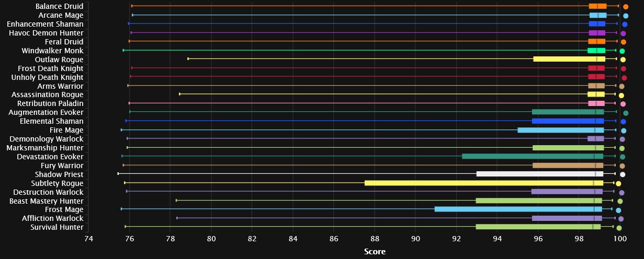Select the light blue Fire Mage box bar

click(561, 130)
